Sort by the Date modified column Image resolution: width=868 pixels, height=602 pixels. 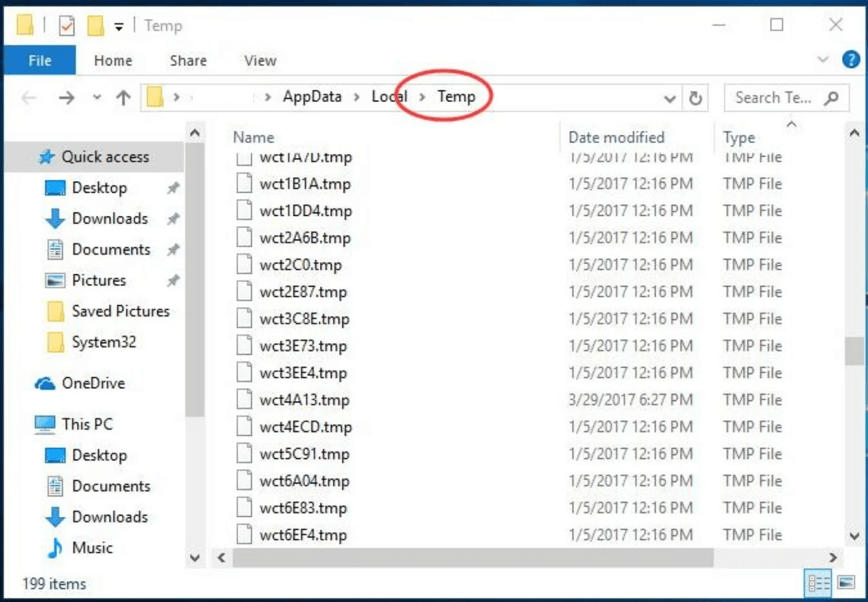pos(616,138)
